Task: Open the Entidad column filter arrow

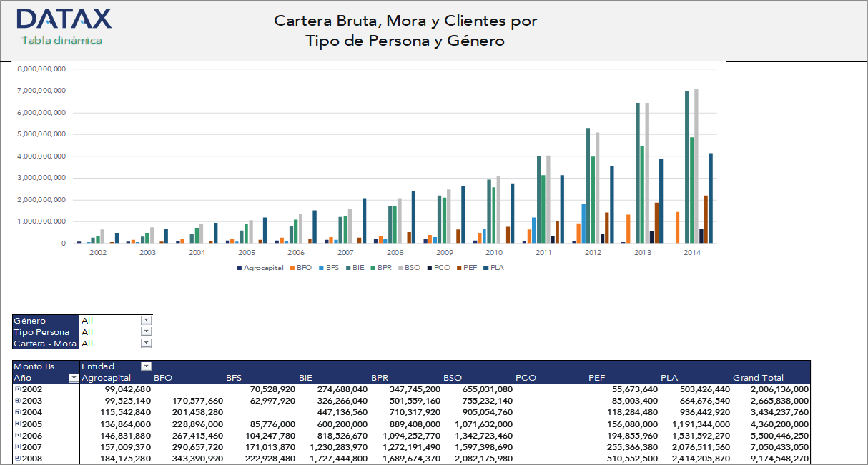Action: pos(146,366)
